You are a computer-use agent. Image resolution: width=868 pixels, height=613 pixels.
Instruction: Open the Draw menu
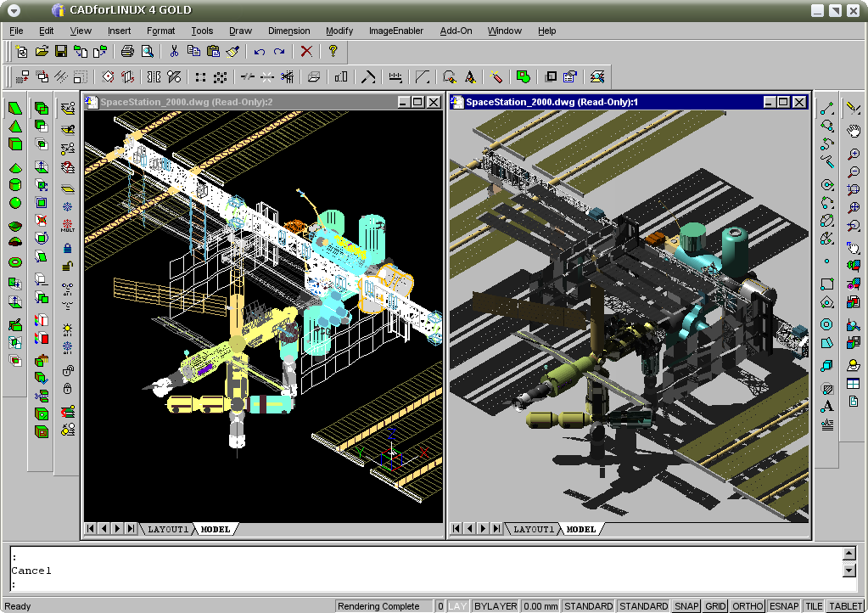pyautogui.click(x=240, y=31)
